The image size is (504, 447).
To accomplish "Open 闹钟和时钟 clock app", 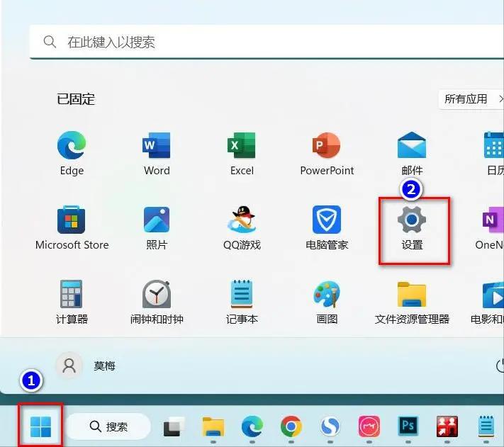I will [157, 302].
